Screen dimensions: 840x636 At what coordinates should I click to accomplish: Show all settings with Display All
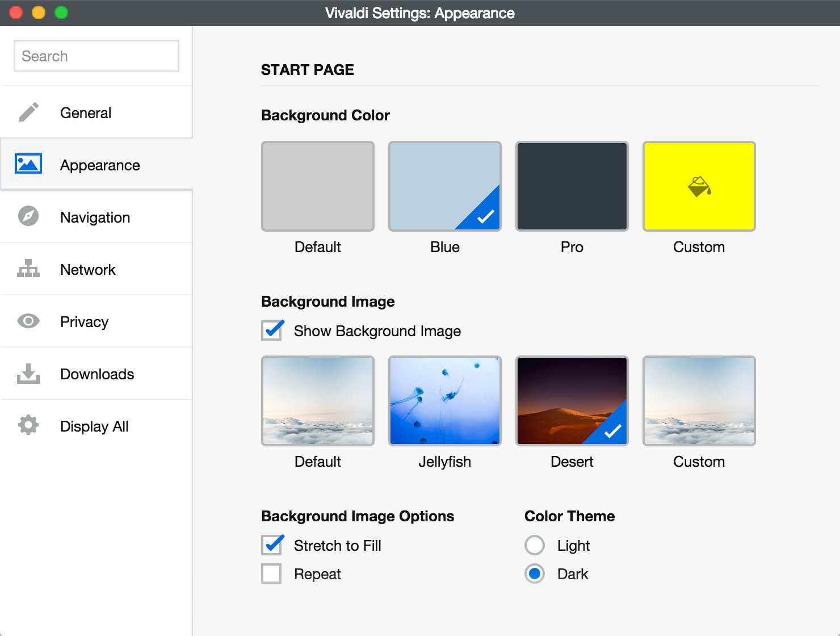[x=96, y=426]
